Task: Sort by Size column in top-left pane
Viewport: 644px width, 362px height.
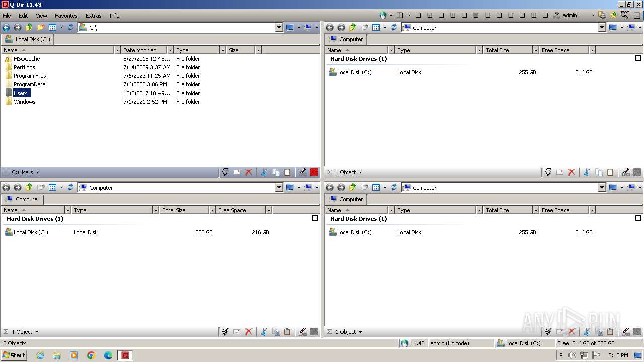Action: coord(240,50)
